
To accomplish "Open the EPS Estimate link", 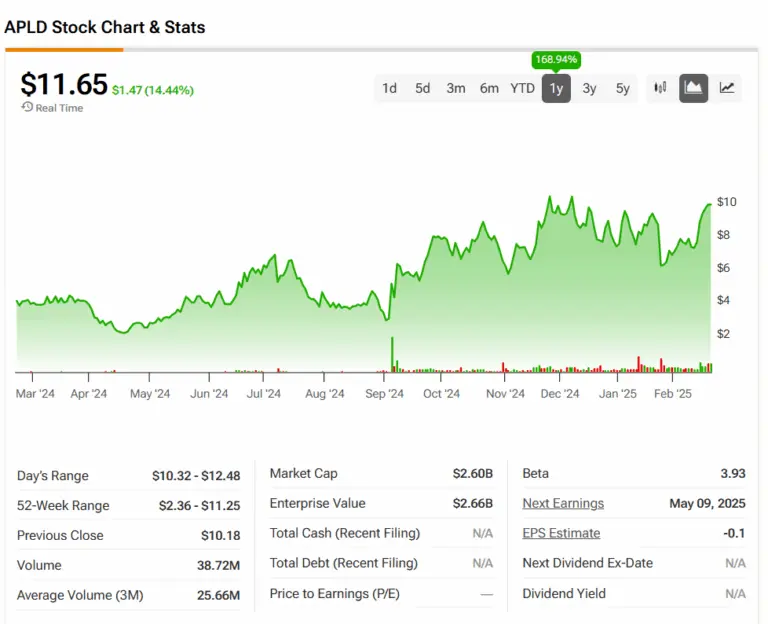I will 561,533.
